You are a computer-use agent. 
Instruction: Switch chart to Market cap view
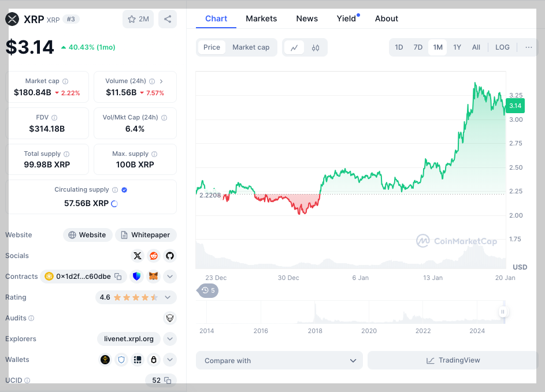pyautogui.click(x=251, y=47)
